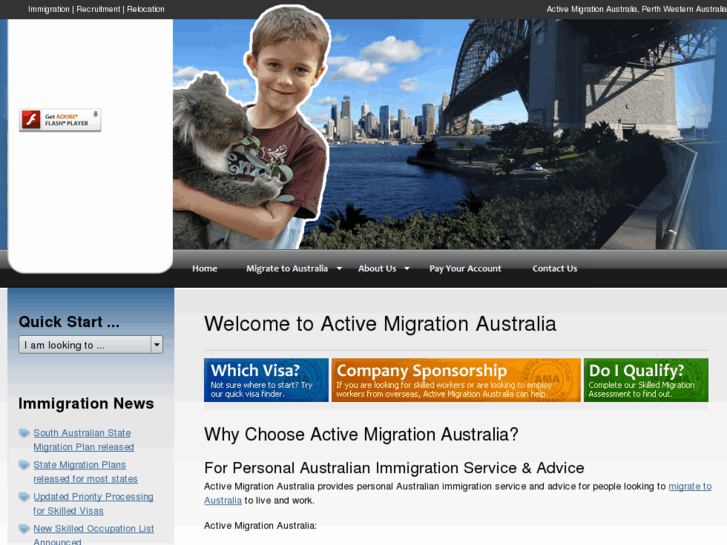Click the Do I Qualify? banner
Viewport: 727px width, 545px height.
pyautogui.click(x=646, y=380)
